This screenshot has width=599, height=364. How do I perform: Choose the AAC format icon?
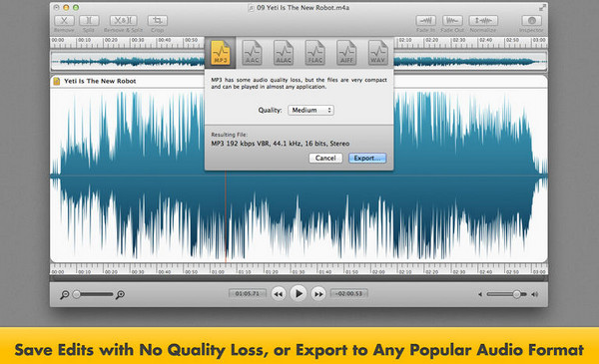pyautogui.click(x=252, y=53)
